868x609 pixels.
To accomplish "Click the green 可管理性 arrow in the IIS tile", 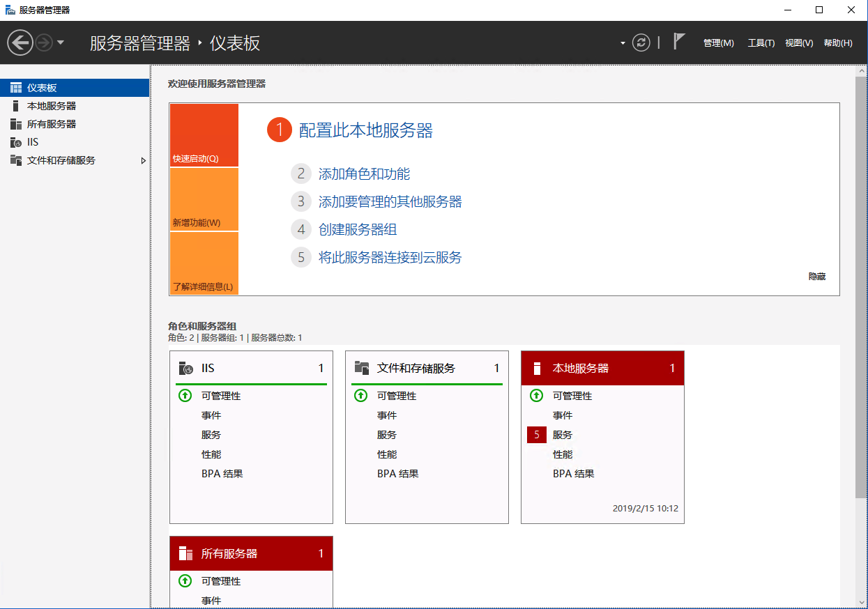I will coord(185,396).
